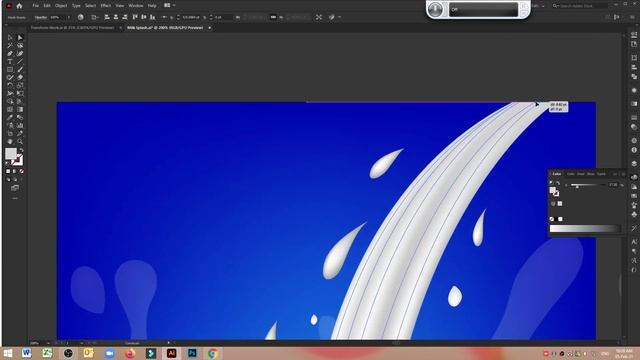Viewport: 640px width, 360px height.
Task: Open the View menu
Action: coord(120,6)
